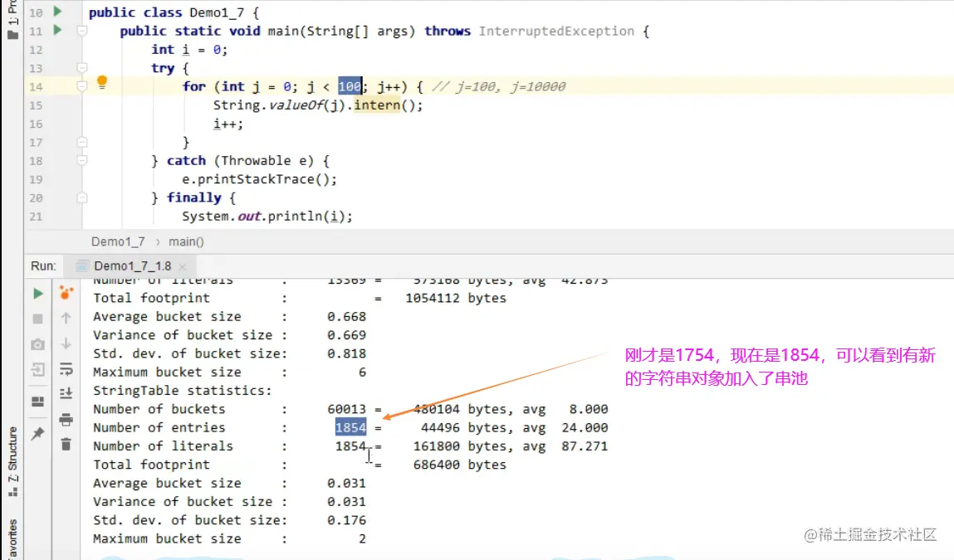Click the i++ statement on line 16

click(x=227, y=124)
